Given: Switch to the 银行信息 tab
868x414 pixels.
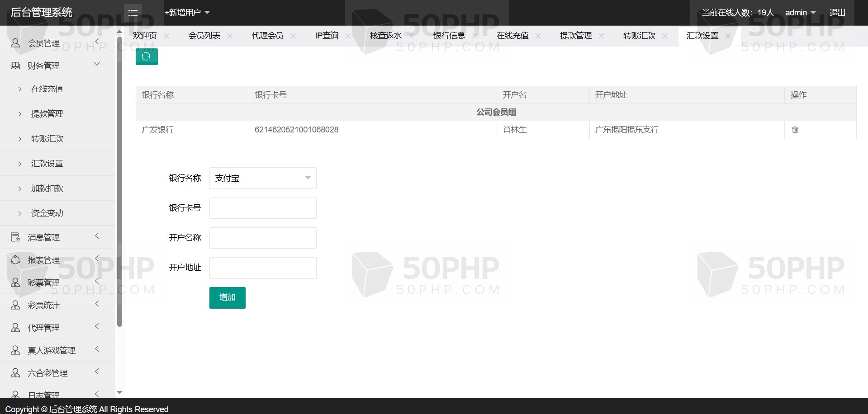Looking at the screenshot, I should click(x=449, y=36).
